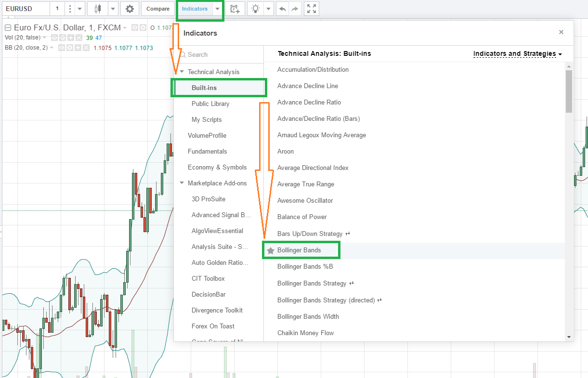
Task: Remove the Vol indicator with its X
Action: pyautogui.click(x=79, y=38)
